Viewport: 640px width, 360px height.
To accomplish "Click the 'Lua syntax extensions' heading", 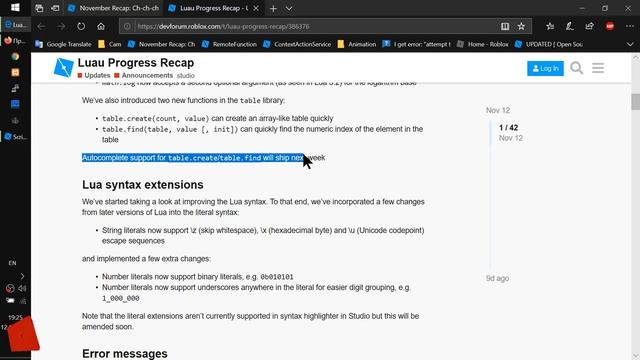I will tap(143, 185).
